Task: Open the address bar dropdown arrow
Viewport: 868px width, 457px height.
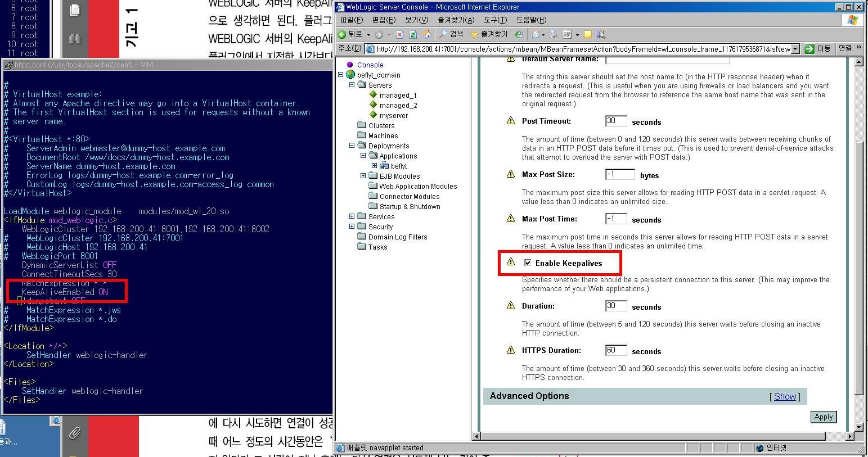Action: 795,49
